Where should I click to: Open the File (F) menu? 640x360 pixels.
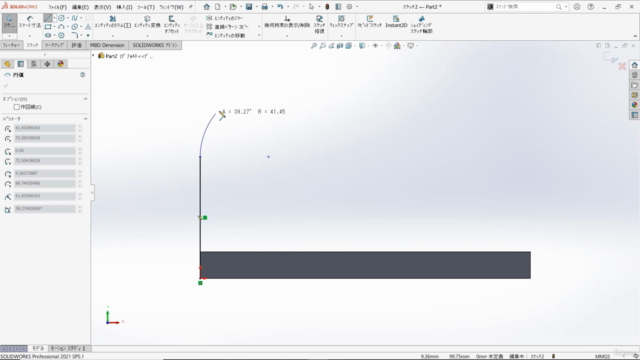(x=57, y=7)
